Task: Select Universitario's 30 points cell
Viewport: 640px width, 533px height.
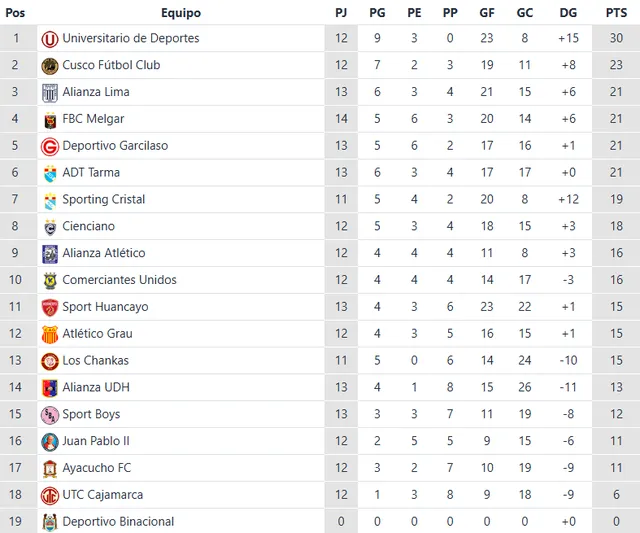Action: point(616,39)
